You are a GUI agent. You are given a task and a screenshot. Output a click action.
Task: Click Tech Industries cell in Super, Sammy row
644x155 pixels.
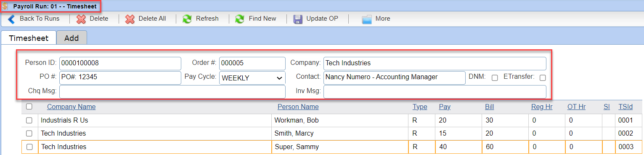coord(155,147)
